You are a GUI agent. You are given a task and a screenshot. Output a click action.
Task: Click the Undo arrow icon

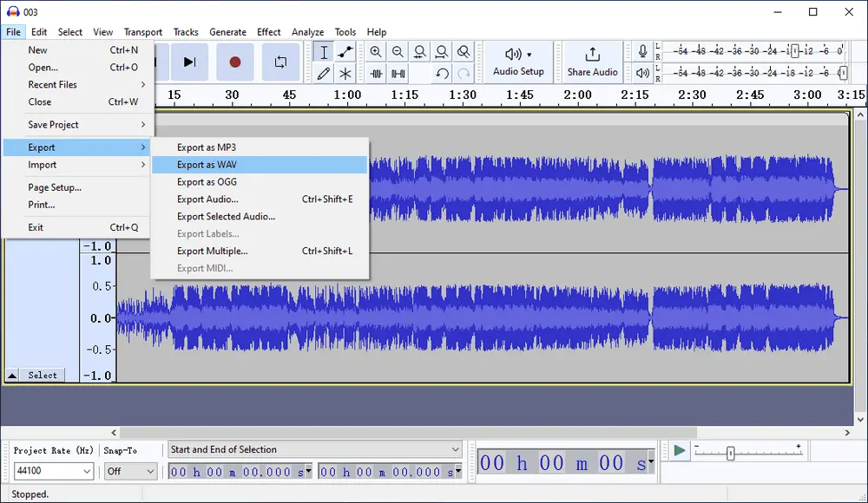[x=442, y=74]
